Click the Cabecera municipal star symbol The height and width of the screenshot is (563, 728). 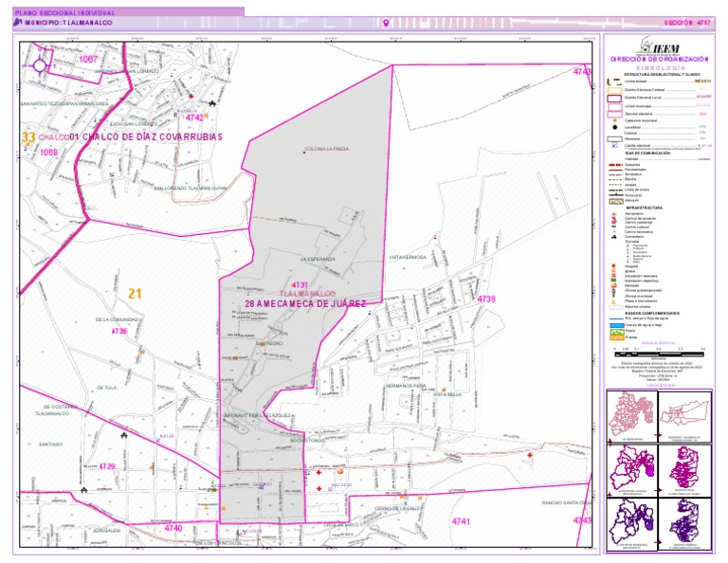pos(614,120)
